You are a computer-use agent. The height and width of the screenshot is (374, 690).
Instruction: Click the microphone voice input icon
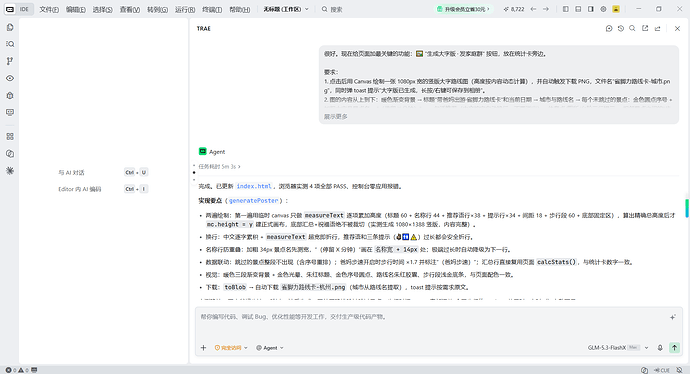660,348
